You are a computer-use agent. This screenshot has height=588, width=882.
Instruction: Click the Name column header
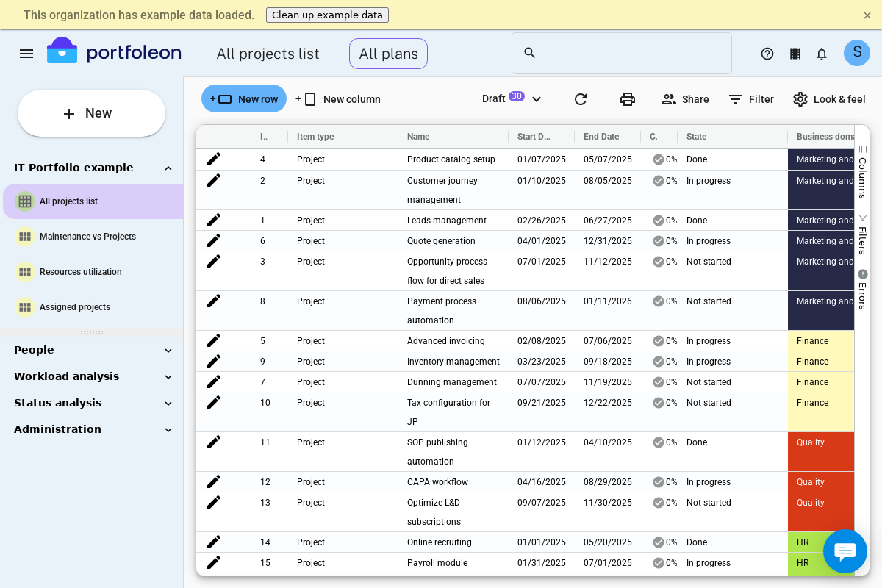tap(453, 137)
